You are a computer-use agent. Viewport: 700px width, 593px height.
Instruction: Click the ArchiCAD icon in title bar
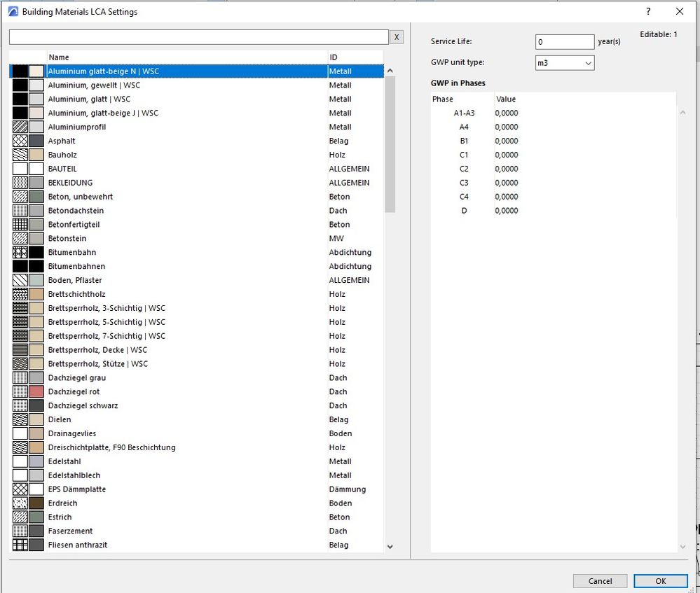pos(13,12)
